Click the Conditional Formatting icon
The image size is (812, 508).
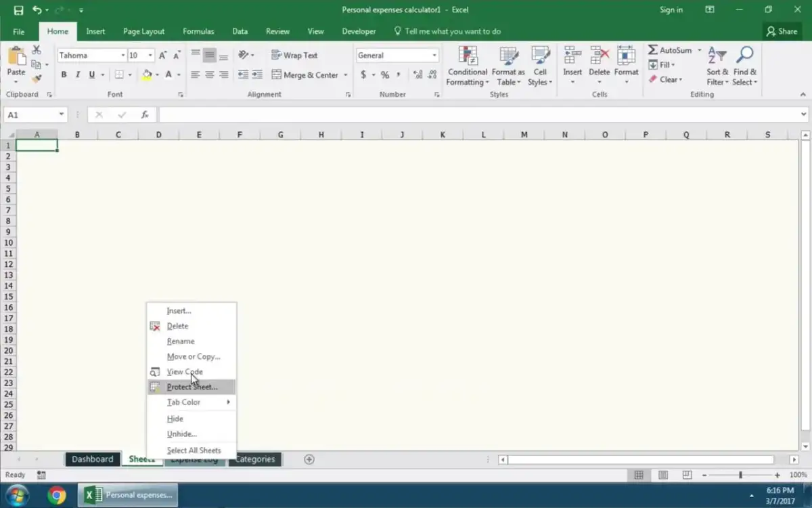click(x=467, y=56)
